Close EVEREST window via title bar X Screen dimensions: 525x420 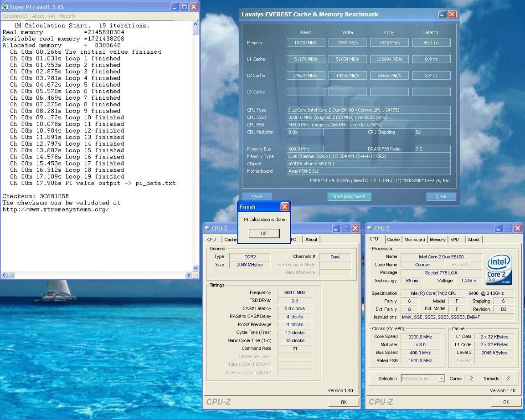tap(452, 14)
